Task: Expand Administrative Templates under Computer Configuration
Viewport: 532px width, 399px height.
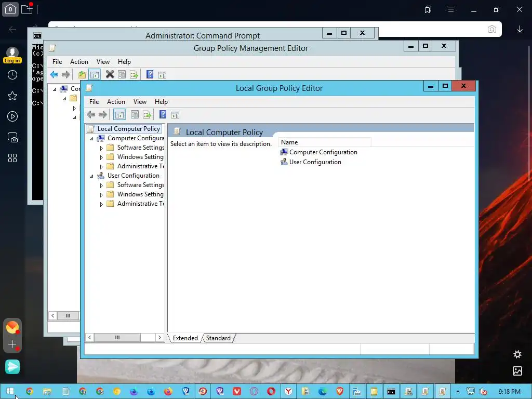Action: (x=101, y=167)
